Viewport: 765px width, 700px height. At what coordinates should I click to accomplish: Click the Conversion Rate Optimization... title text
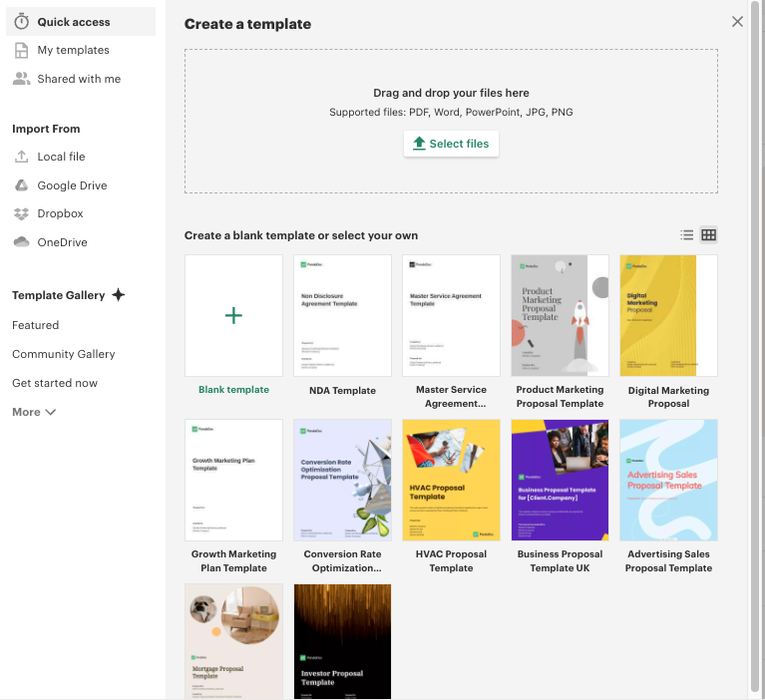[x=342, y=561]
